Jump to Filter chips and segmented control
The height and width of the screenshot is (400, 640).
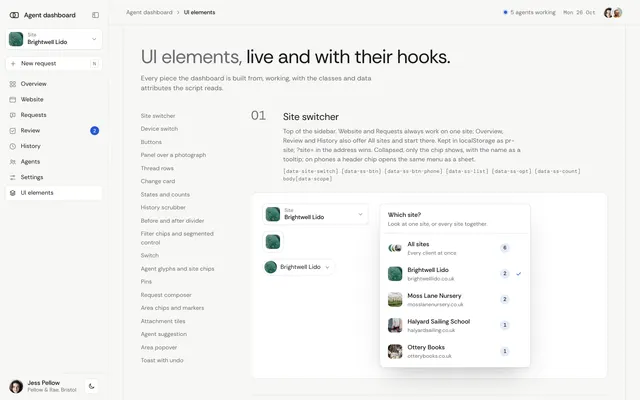coord(177,238)
